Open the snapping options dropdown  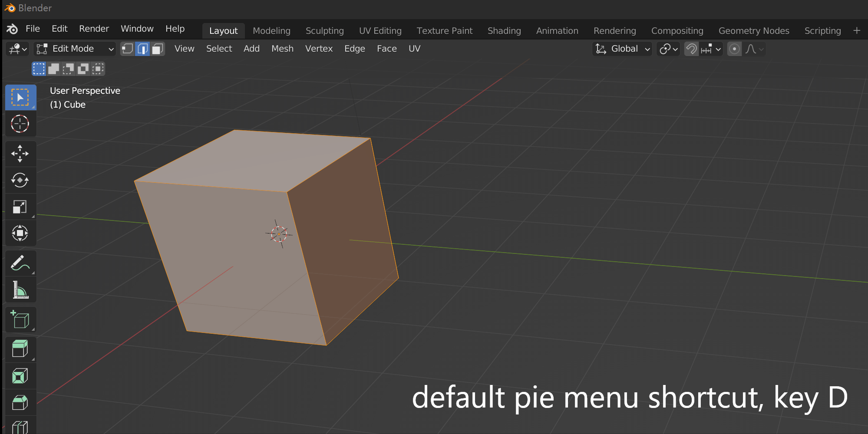(711, 49)
